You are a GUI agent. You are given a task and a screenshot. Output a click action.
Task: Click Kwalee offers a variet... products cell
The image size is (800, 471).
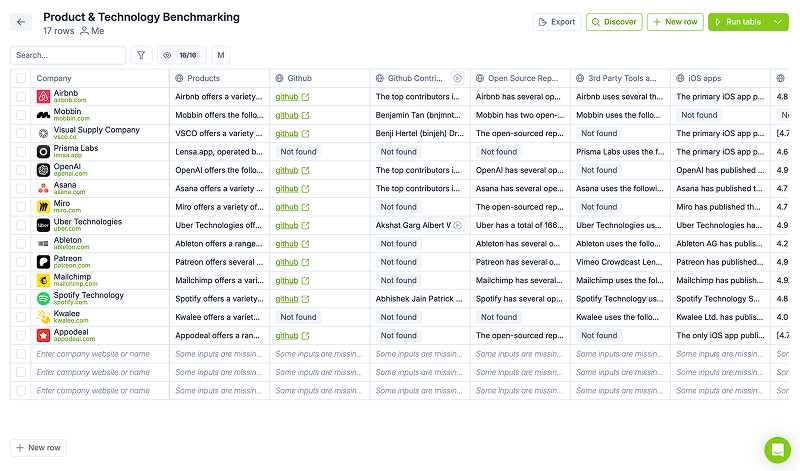(217, 317)
